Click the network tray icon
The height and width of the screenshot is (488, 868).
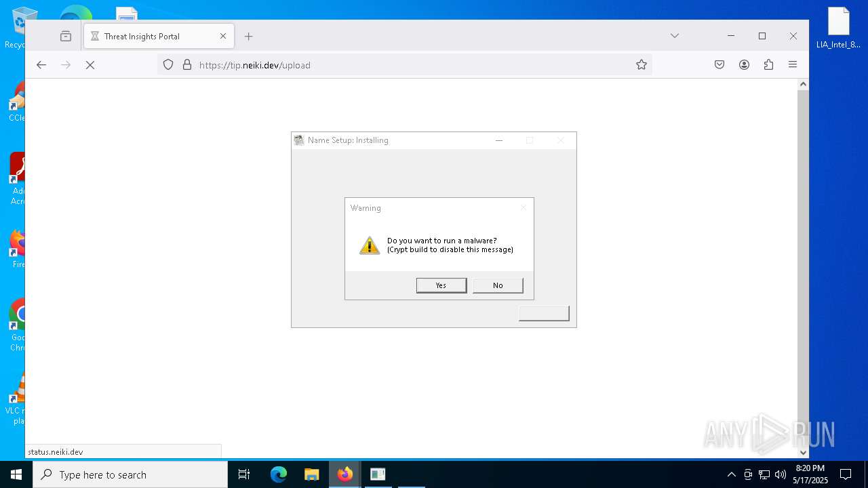click(764, 474)
